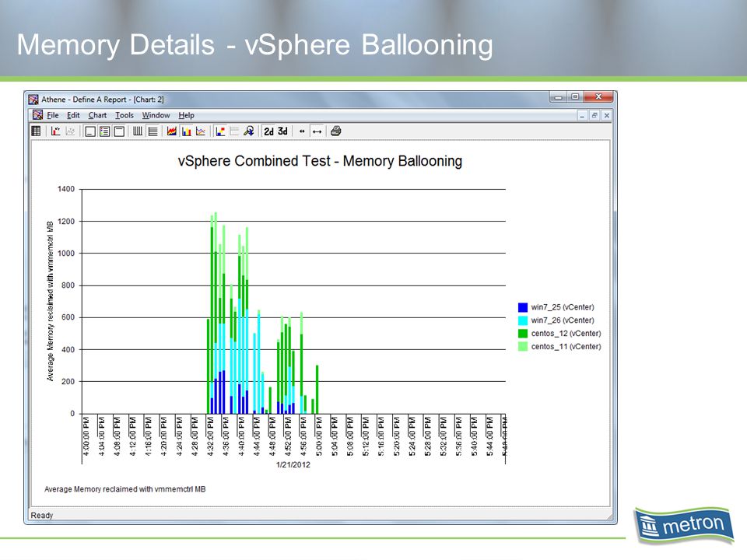The width and height of the screenshot is (747, 560).
Task: Click the document icon beside File menu
Action: click(37, 115)
